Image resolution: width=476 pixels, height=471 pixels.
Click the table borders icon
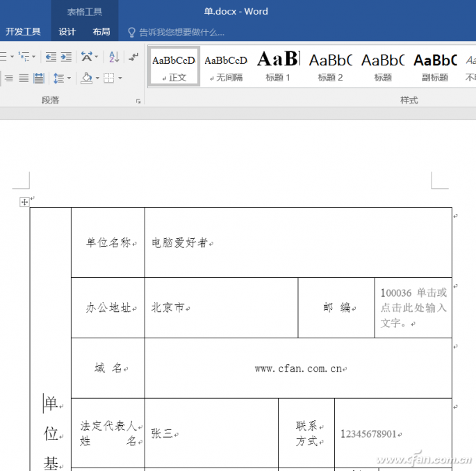pos(108,78)
